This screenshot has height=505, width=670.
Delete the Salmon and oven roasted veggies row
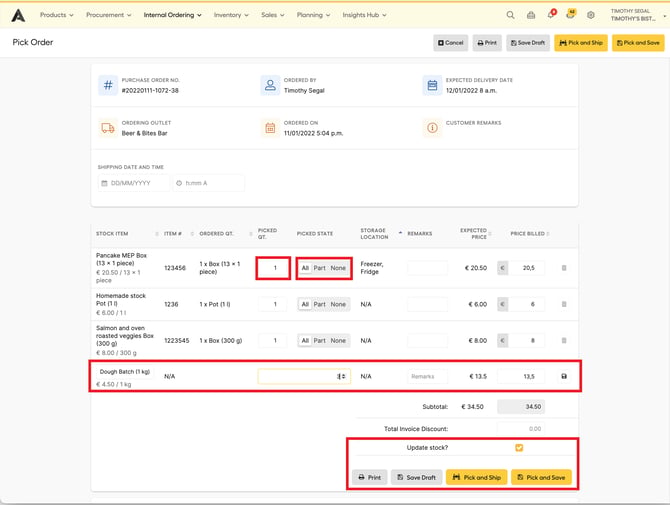click(564, 341)
